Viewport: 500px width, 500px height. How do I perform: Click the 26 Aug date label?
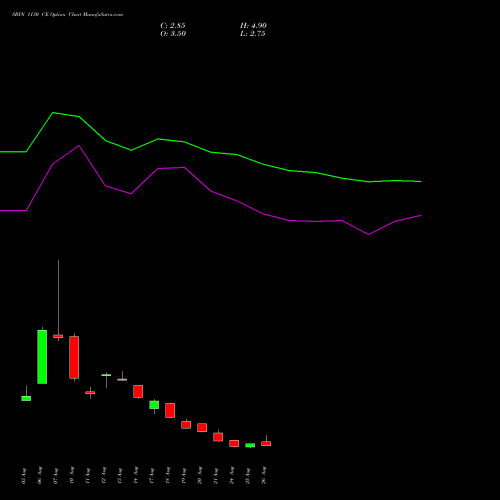pyautogui.click(x=264, y=476)
